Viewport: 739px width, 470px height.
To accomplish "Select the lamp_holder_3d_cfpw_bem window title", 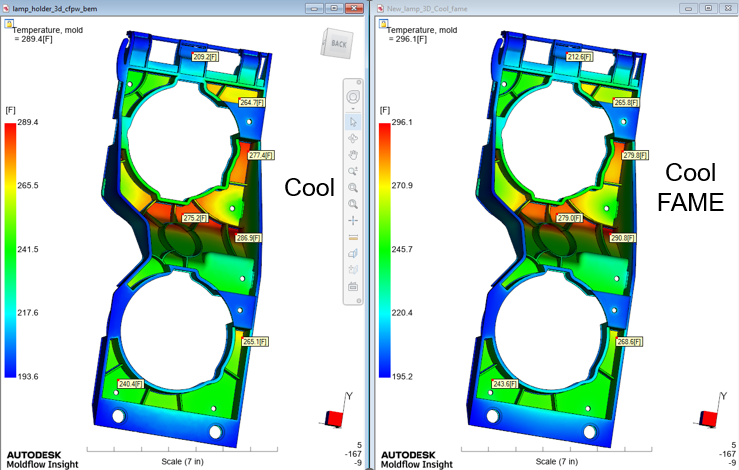I will (55, 8).
